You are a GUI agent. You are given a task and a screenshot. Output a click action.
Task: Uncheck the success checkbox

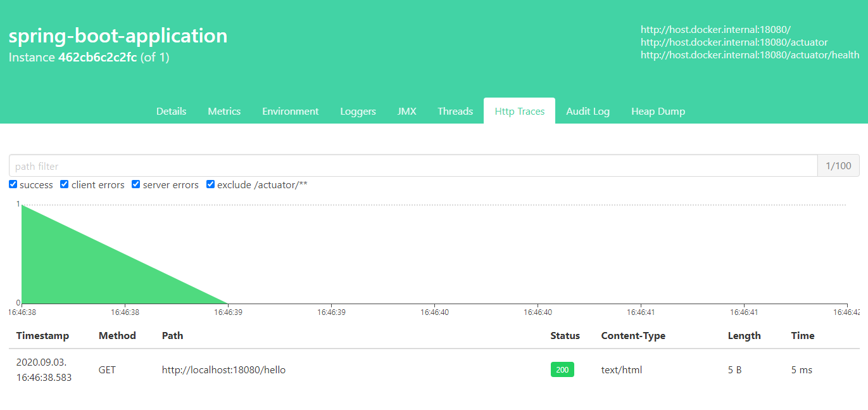13,184
